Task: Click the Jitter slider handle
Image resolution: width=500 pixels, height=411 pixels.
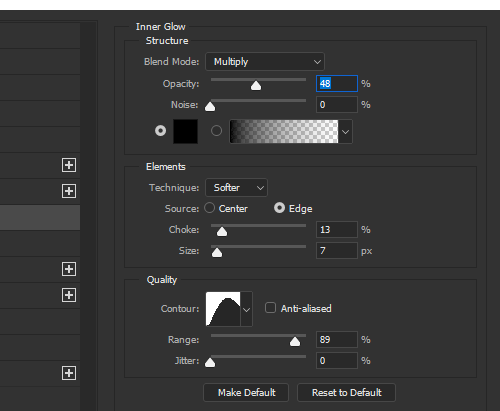Action: [x=210, y=363]
